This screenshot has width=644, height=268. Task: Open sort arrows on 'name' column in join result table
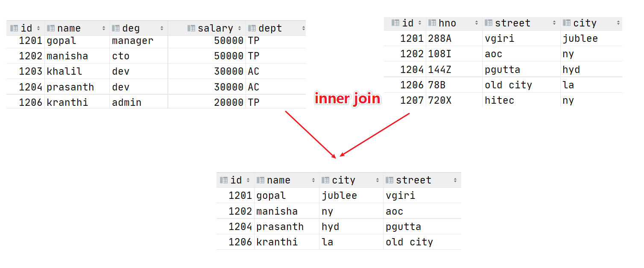313,180
